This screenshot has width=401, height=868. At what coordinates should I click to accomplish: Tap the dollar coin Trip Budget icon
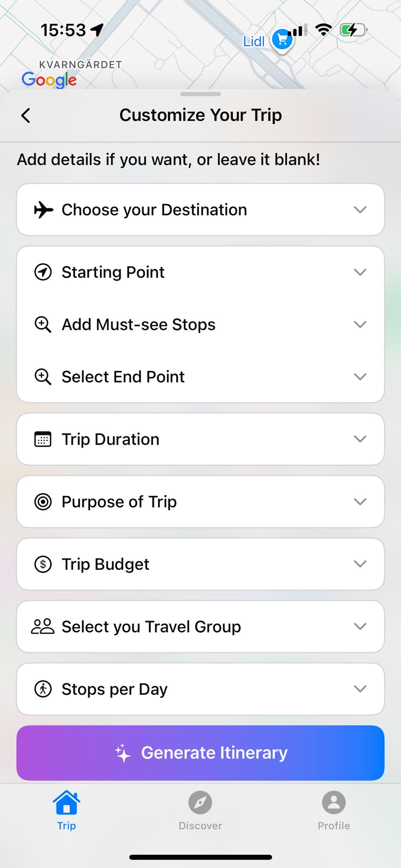(43, 564)
